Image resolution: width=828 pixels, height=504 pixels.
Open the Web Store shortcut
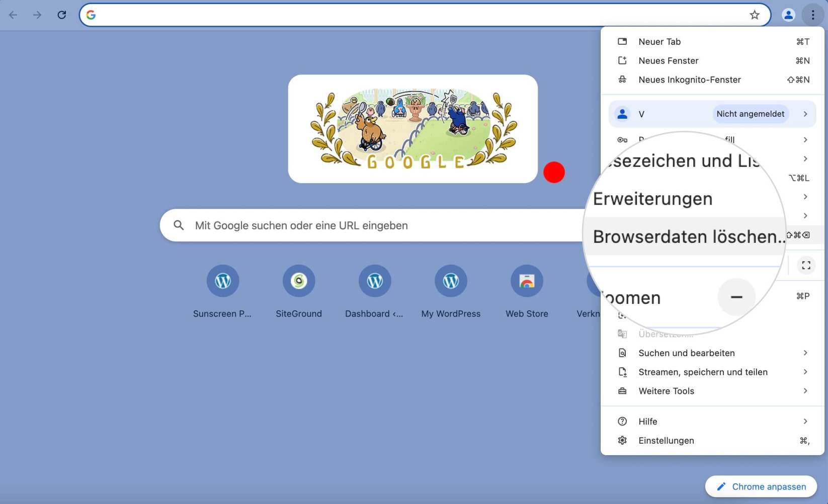[527, 292]
